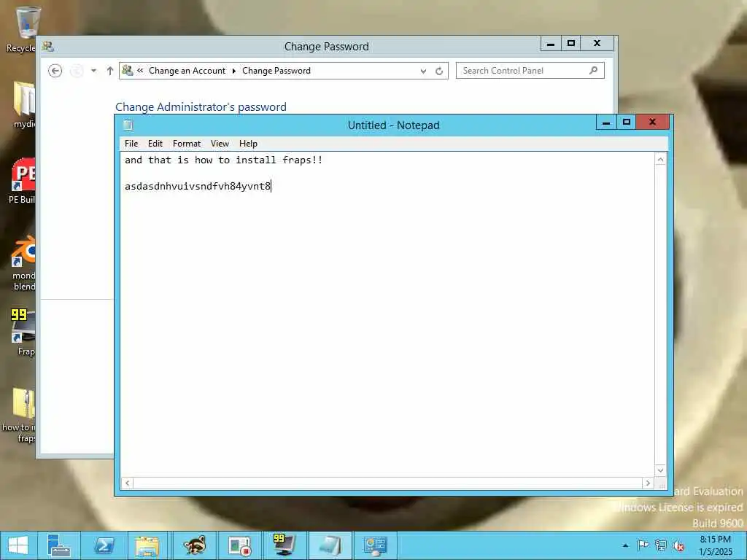Click the Control Panel search magnifier icon
Image resolution: width=747 pixels, height=560 pixels.
[x=594, y=71]
